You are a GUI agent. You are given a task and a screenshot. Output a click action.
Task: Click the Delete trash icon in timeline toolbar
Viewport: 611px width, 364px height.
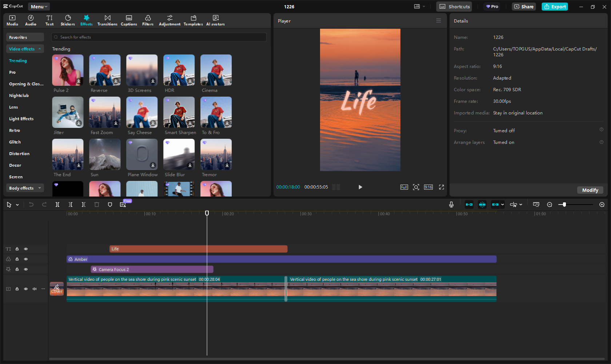point(97,205)
